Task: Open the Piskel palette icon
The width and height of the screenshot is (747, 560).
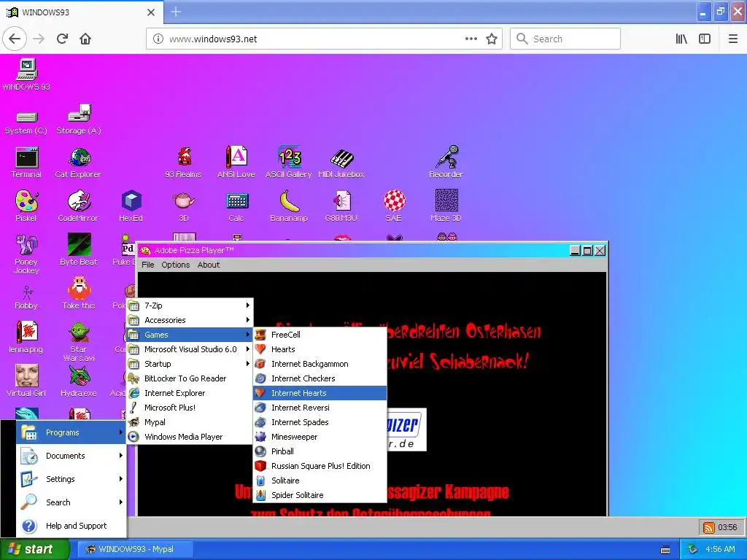Action: point(26,206)
